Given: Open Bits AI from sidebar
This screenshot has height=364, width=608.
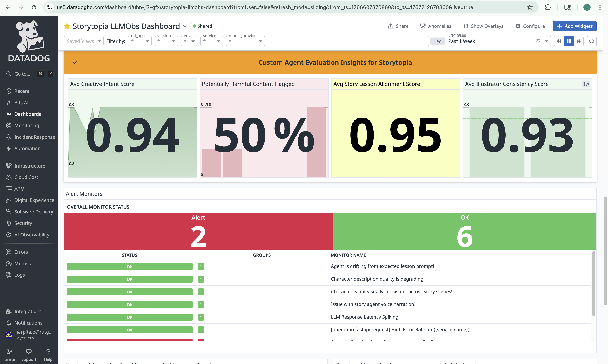Looking at the screenshot, I should point(21,103).
